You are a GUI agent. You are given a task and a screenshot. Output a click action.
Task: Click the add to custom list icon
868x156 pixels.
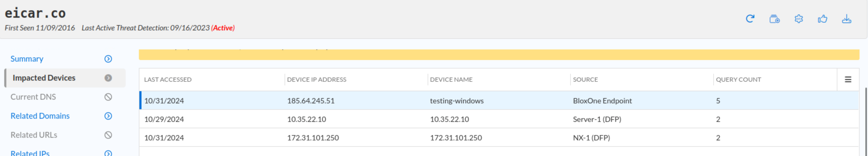pyautogui.click(x=774, y=19)
